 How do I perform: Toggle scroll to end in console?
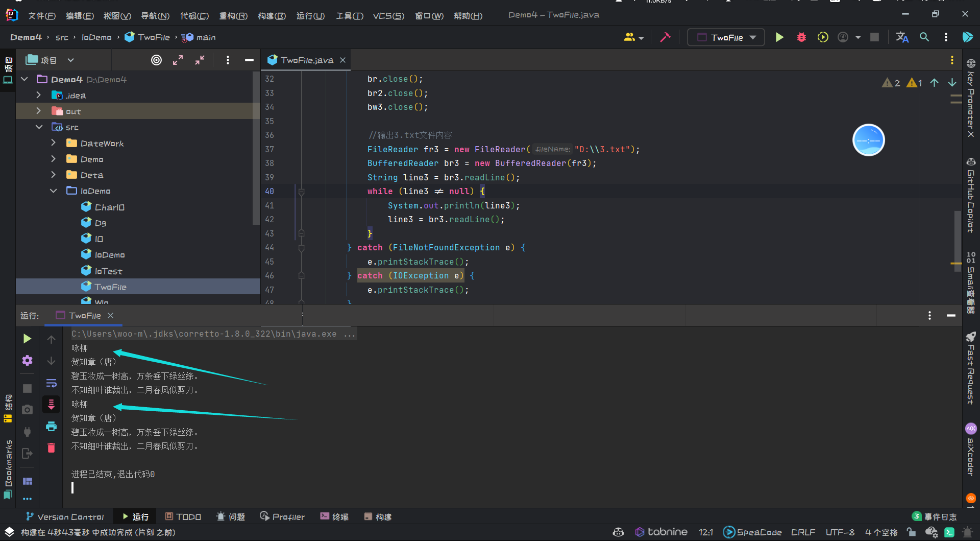[52, 405]
